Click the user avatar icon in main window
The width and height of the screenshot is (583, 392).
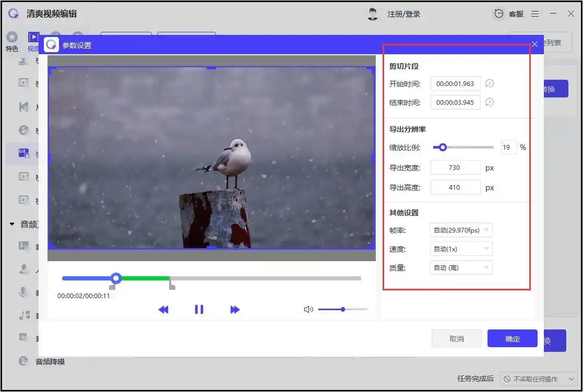[x=372, y=14]
